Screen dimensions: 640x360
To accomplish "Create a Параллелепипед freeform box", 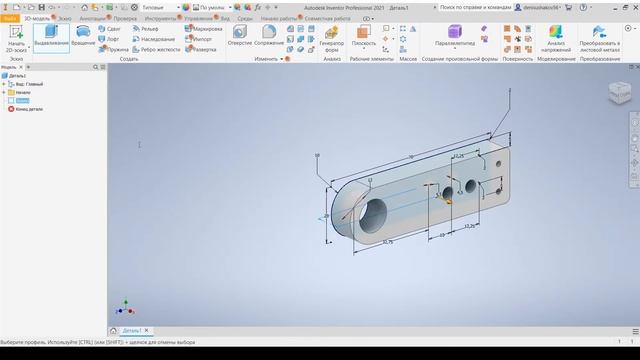I will 455,35.
